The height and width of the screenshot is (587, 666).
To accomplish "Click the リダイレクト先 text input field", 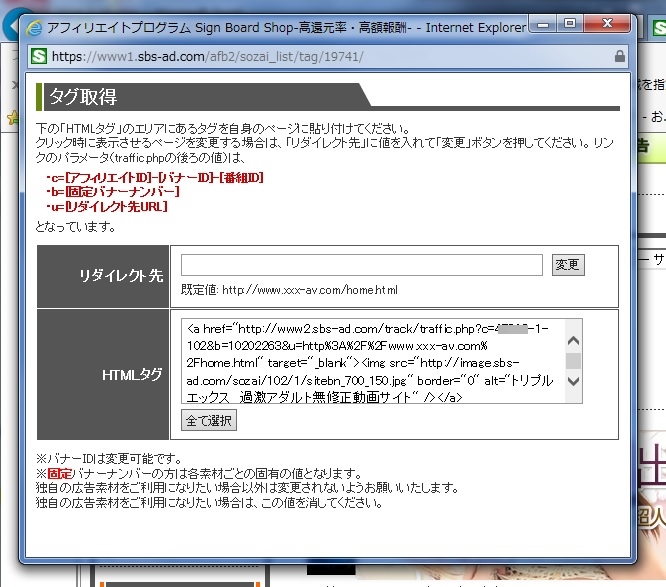I will pyautogui.click(x=361, y=265).
